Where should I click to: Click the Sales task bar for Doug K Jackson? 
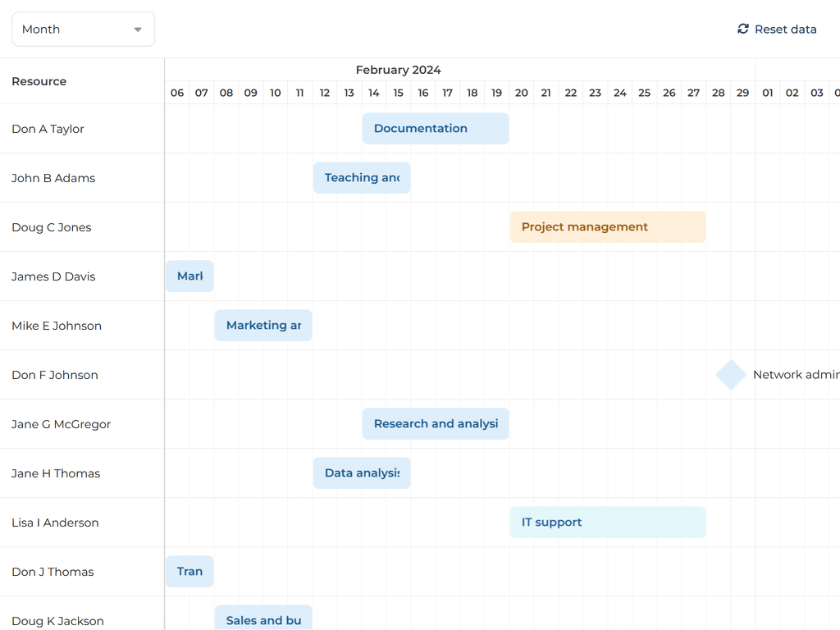[263, 619]
